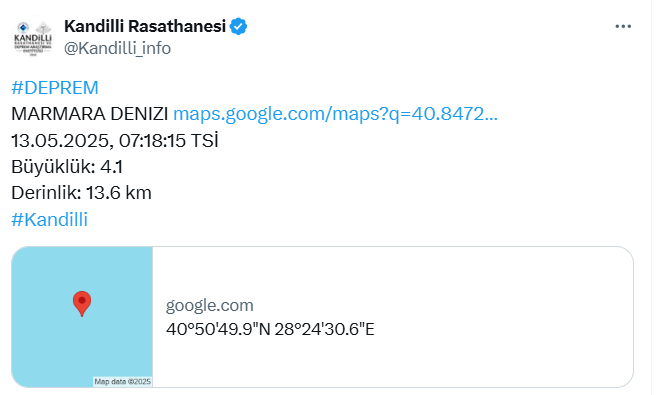667x395 pixels.
Task: Click the Derinlik: 13.6 km line
Action: [x=81, y=193]
